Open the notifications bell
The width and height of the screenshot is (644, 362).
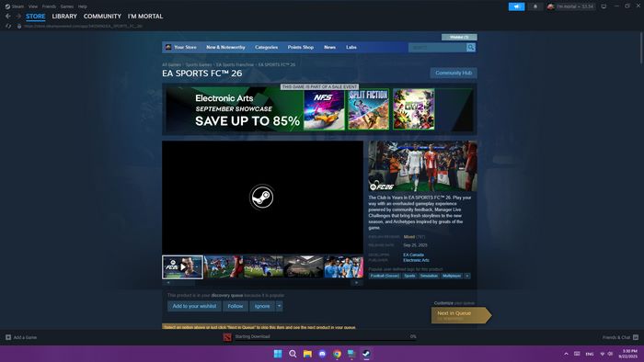[x=535, y=6]
